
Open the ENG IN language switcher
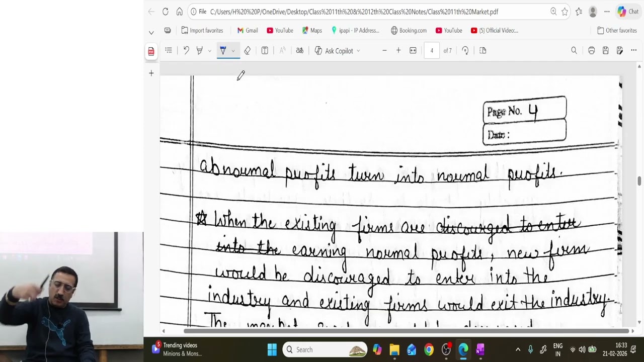click(557, 349)
